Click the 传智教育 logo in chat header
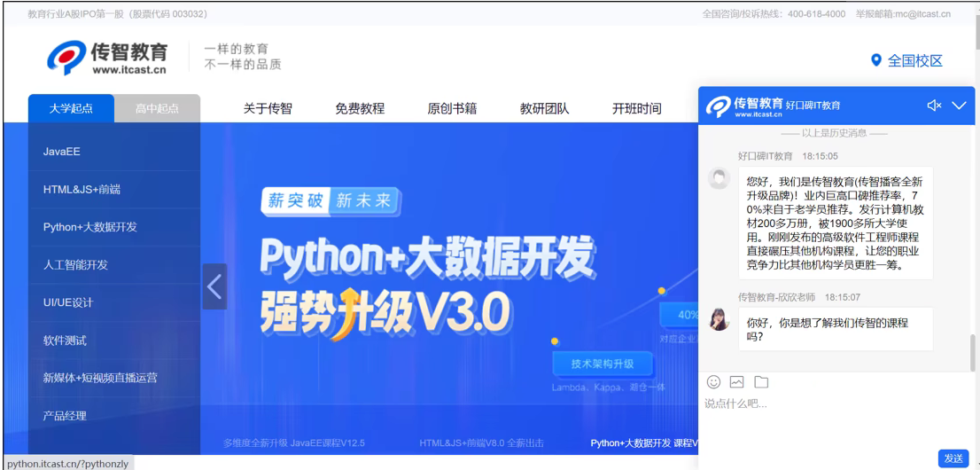This screenshot has width=980, height=470. click(x=744, y=106)
